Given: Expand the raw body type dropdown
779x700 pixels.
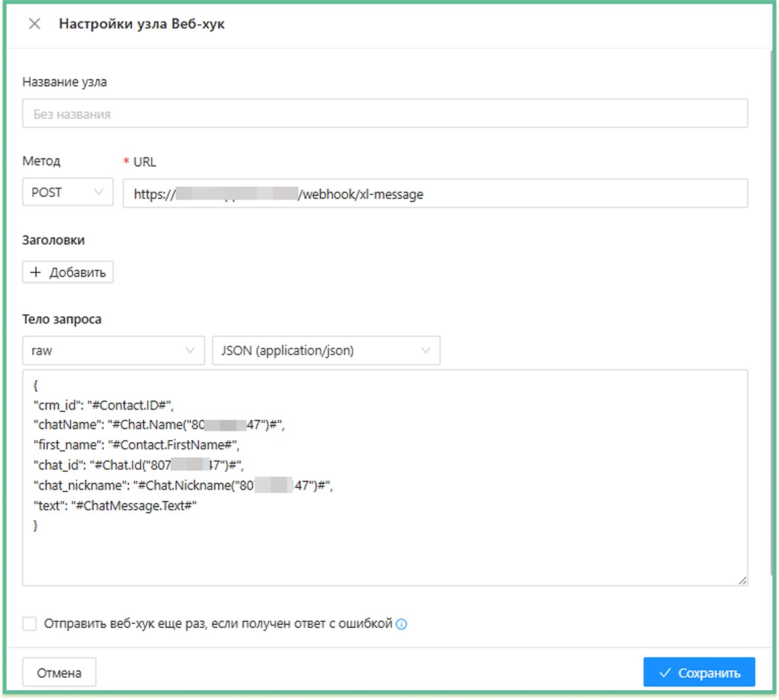Looking at the screenshot, I should 113,350.
